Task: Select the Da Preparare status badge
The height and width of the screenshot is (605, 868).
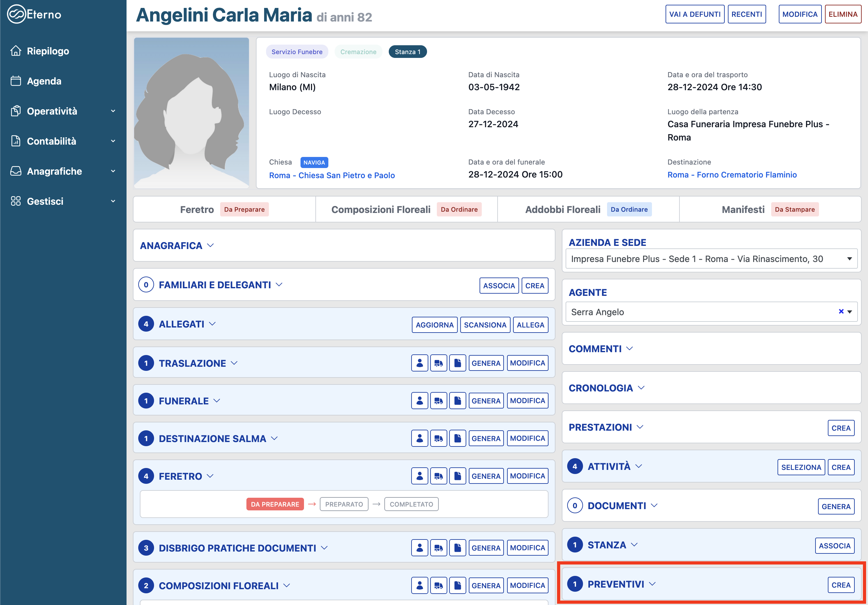Action: coord(275,504)
